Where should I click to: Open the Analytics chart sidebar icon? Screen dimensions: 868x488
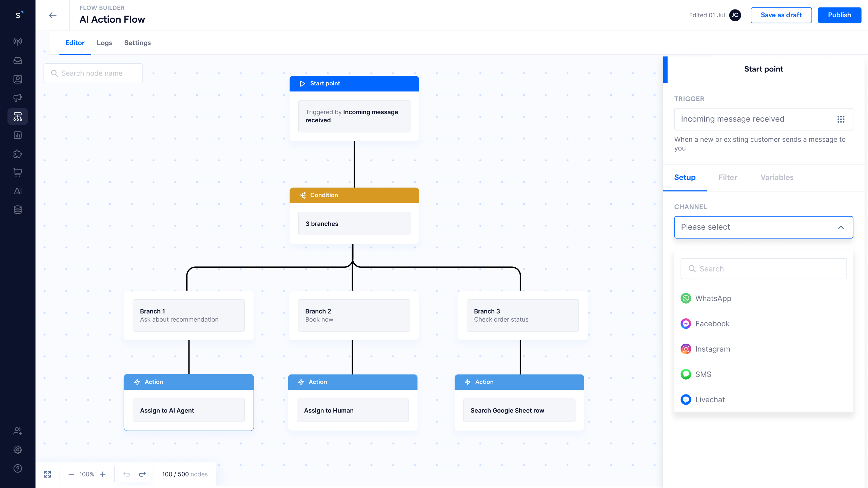coord(18,135)
